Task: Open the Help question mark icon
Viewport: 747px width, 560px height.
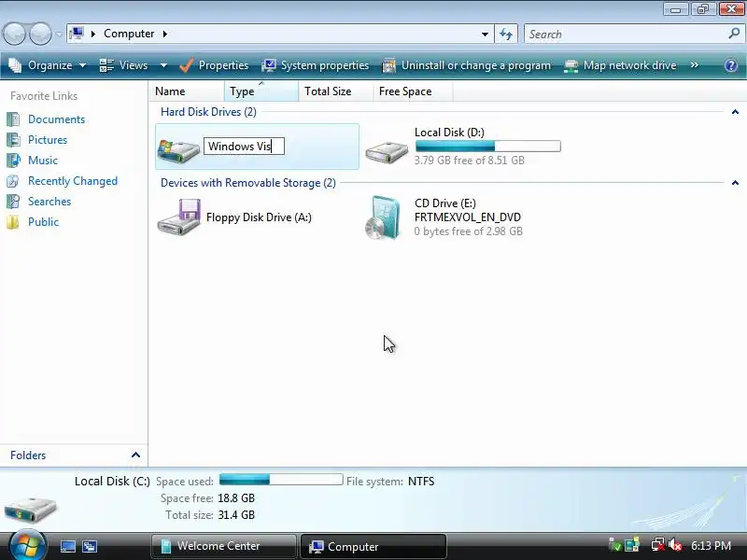Action: pyautogui.click(x=731, y=65)
